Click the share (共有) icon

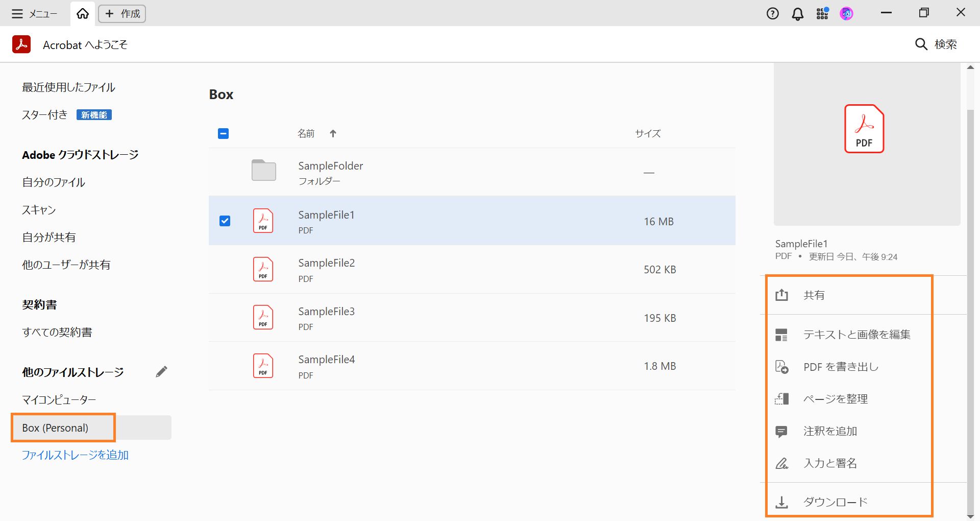[x=781, y=295]
